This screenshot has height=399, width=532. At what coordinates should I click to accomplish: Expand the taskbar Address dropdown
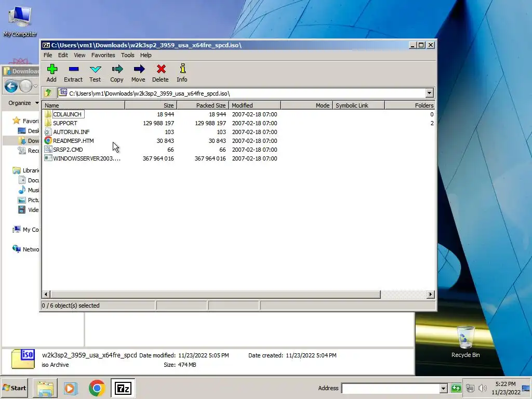443,388
